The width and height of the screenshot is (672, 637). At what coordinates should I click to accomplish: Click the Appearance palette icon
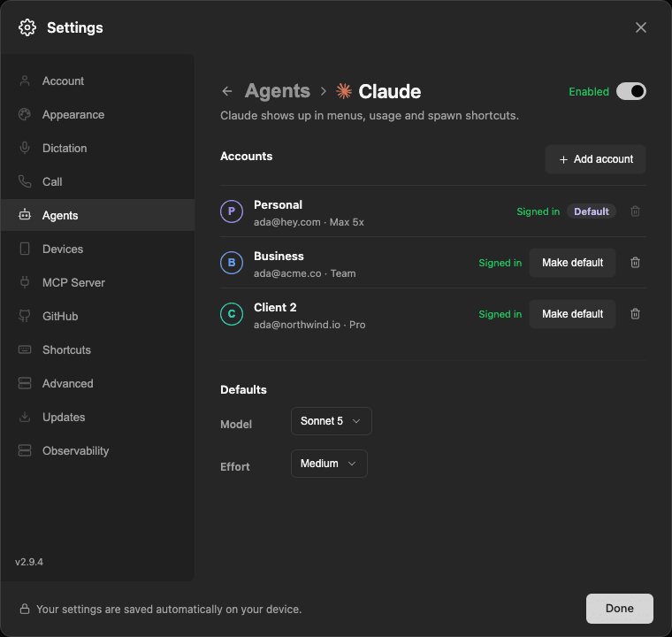(x=25, y=114)
